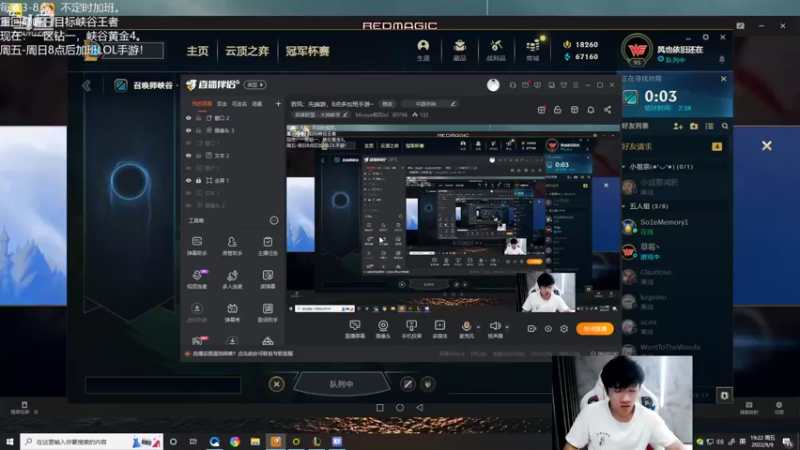Screen dimensions: 800x450
Task: Open 主播任务 tool in streaming toolbox
Action: click(267, 245)
